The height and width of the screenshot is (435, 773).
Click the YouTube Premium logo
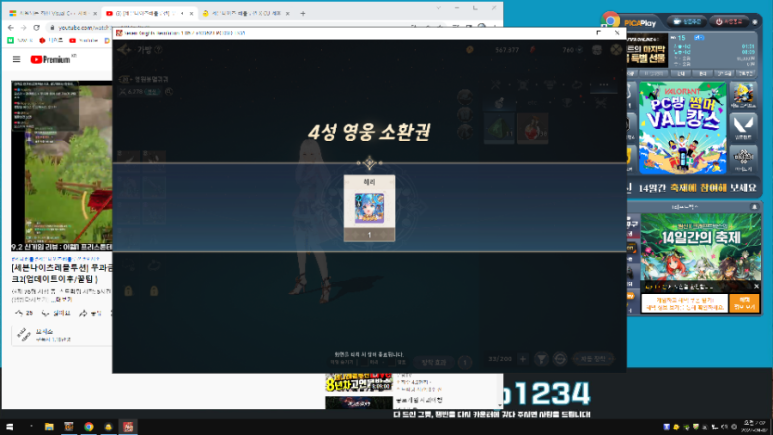coord(51,60)
